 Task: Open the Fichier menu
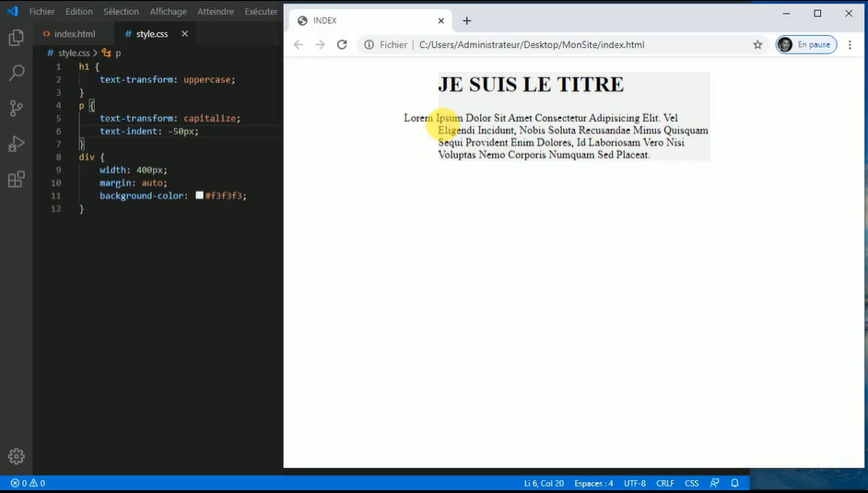[42, 11]
